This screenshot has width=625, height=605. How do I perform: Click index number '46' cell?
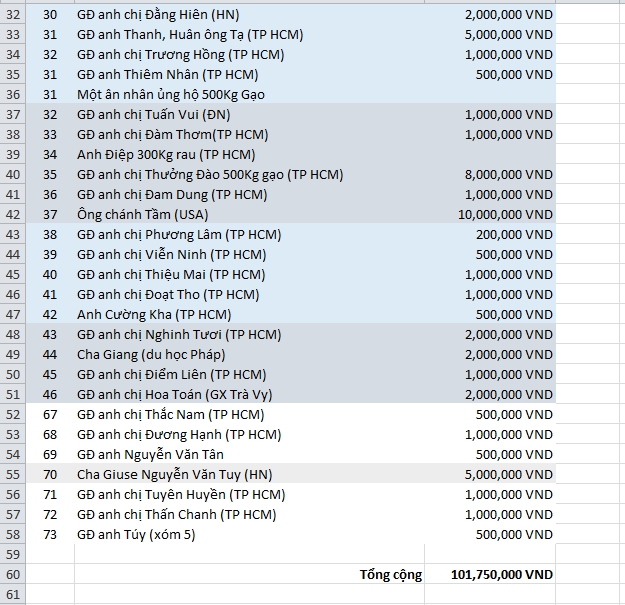pyautogui.click(x=50, y=394)
